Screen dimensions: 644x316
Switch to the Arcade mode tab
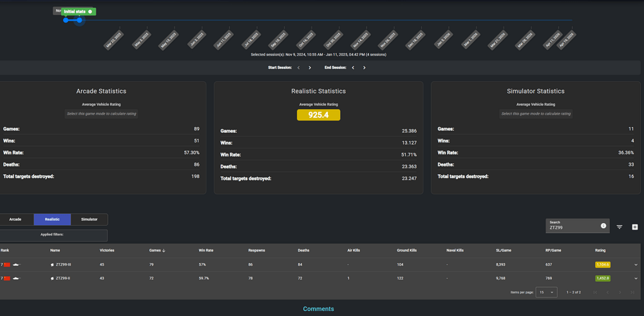click(15, 219)
